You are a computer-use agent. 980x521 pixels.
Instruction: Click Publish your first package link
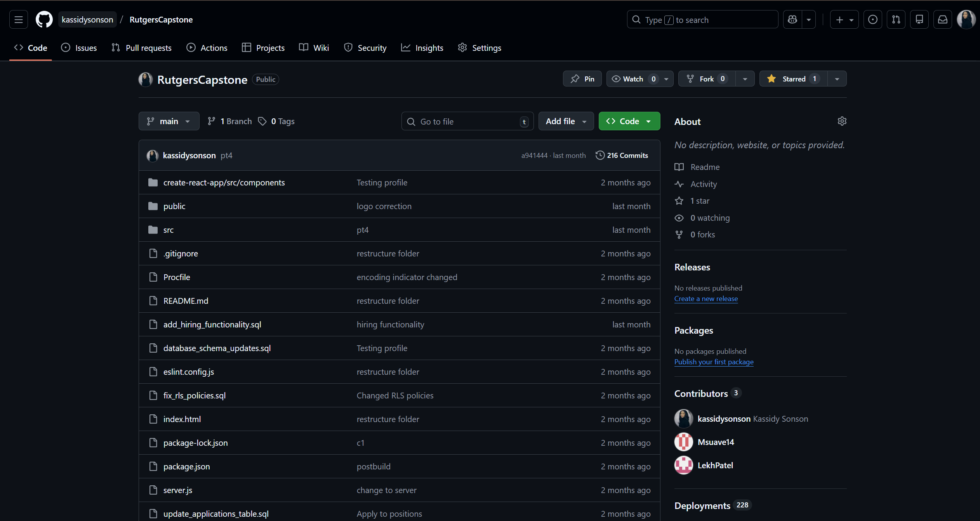pyautogui.click(x=714, y=362)
